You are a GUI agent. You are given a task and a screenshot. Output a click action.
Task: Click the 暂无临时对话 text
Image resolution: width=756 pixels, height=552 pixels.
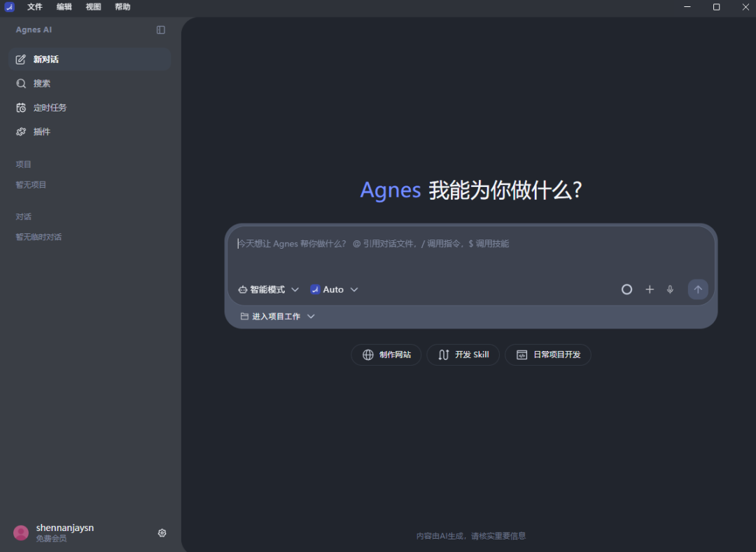click(38, 237)
